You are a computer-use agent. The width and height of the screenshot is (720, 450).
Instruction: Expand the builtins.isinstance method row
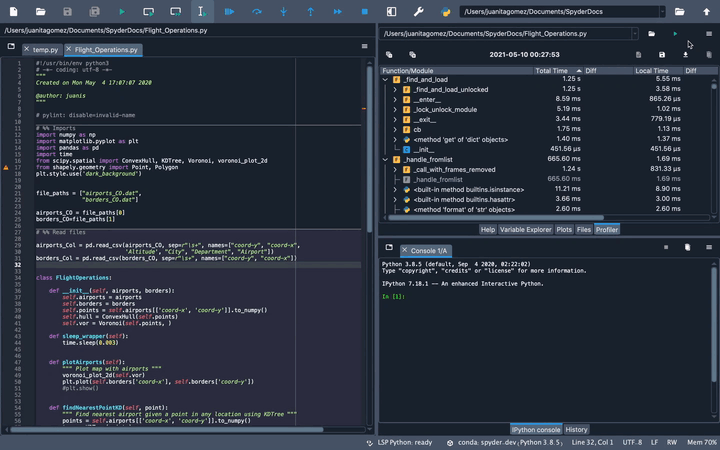coord(395,190)
